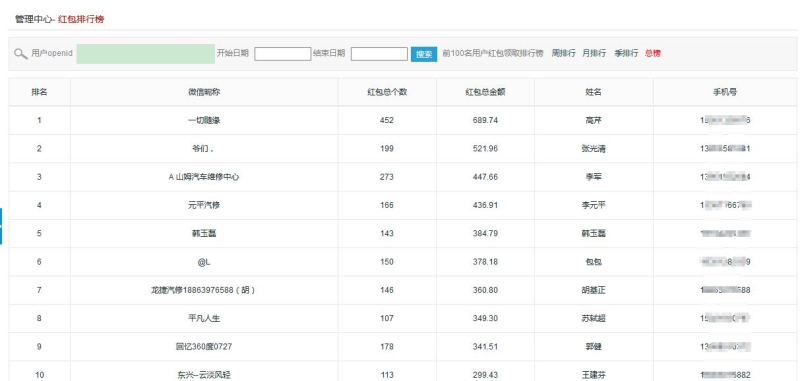Select nickname A 山姆汽车维修中心

pos(204,177)
